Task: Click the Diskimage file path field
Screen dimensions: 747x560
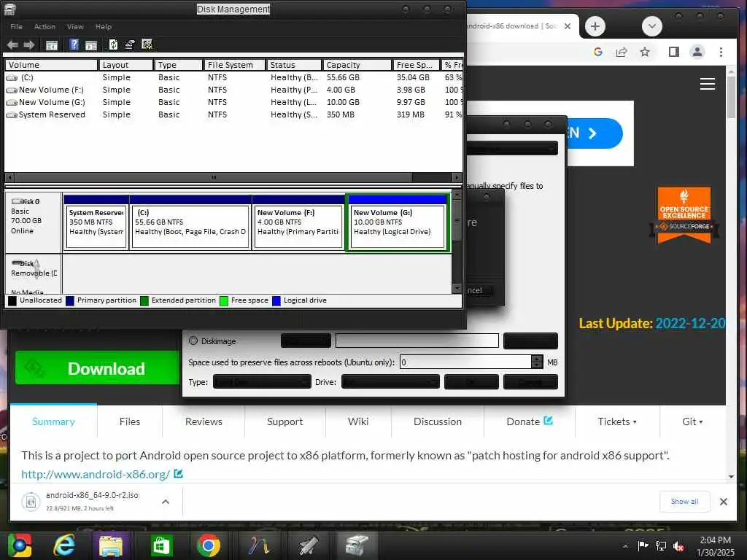Action: click(x=417, y=341)
